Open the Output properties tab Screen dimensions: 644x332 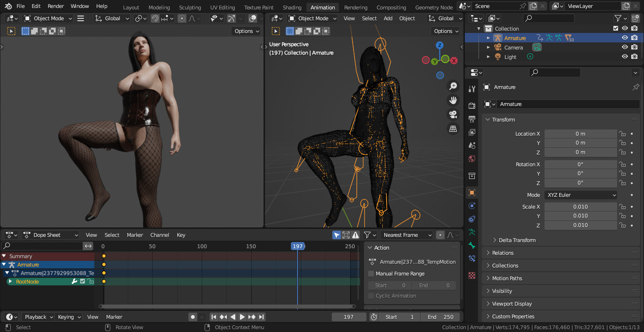point(472,119)
